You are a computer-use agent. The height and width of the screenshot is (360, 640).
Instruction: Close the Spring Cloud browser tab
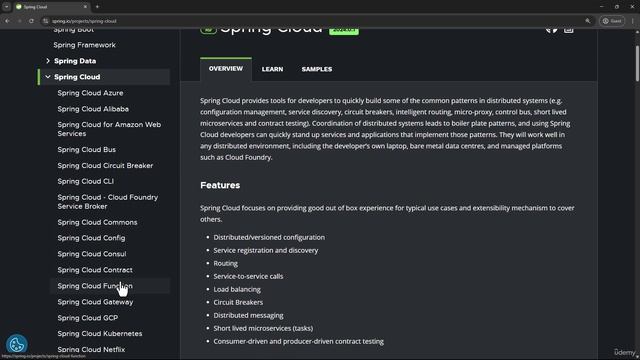85,7
